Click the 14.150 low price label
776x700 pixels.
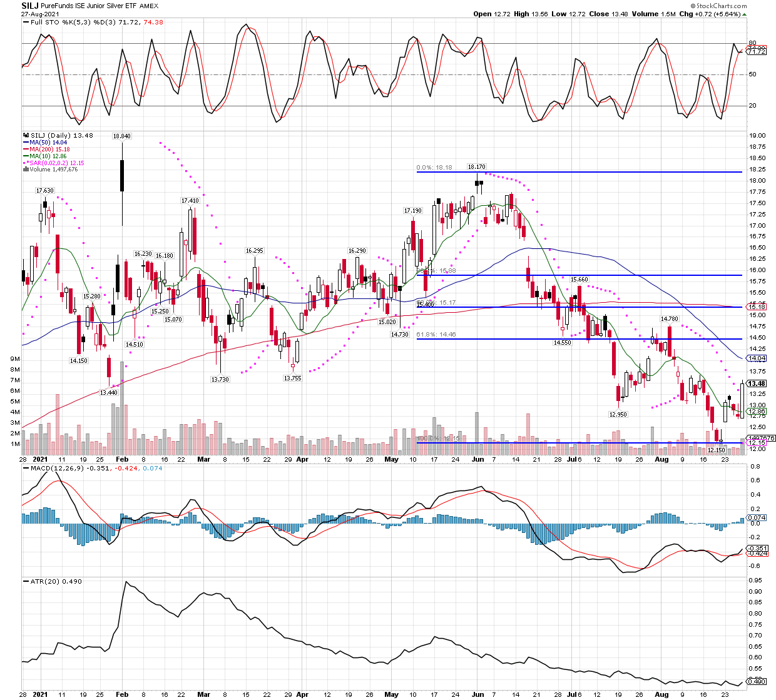(79, 360)
